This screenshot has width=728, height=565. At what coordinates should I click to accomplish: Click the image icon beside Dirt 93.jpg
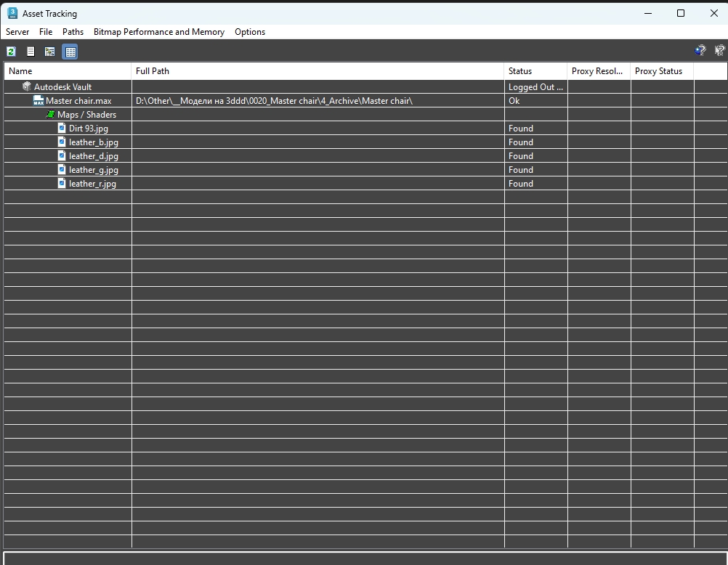[62, 128]
